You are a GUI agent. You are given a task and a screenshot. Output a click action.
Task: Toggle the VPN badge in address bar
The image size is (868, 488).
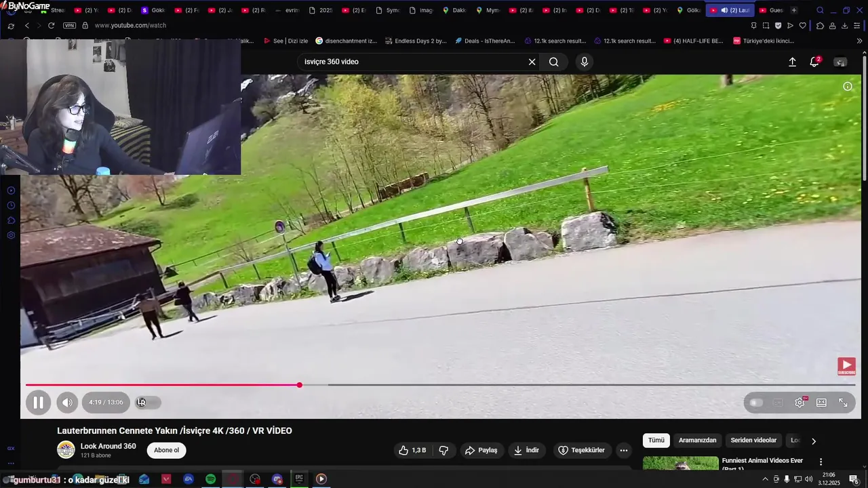tap(69, 25)
